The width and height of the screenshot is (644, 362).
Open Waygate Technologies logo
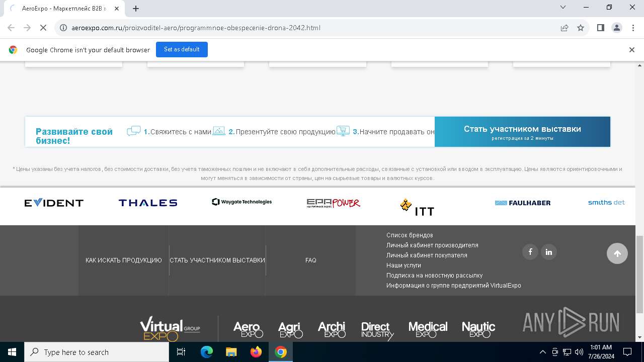pos(242,202)
